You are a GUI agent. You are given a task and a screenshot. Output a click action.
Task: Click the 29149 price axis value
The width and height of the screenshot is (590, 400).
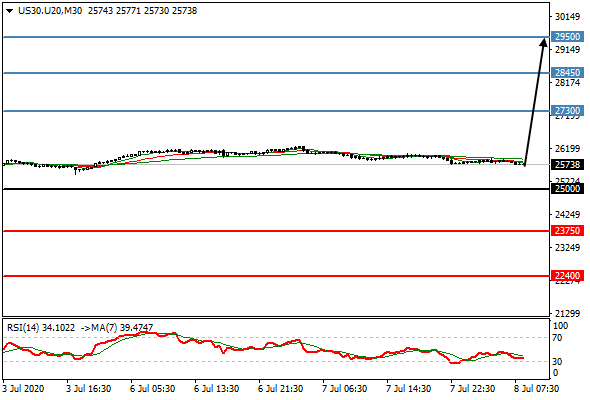click(567, 50)
